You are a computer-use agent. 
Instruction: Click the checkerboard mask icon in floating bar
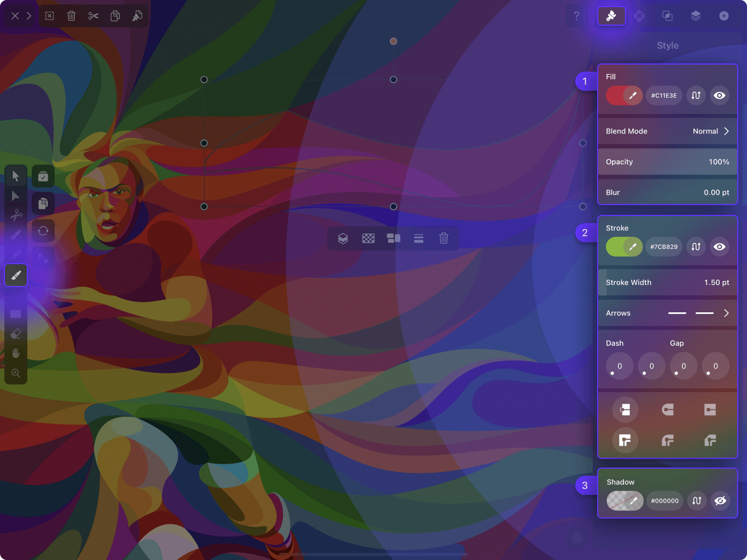pyautogui.click(x=369, y=238)
